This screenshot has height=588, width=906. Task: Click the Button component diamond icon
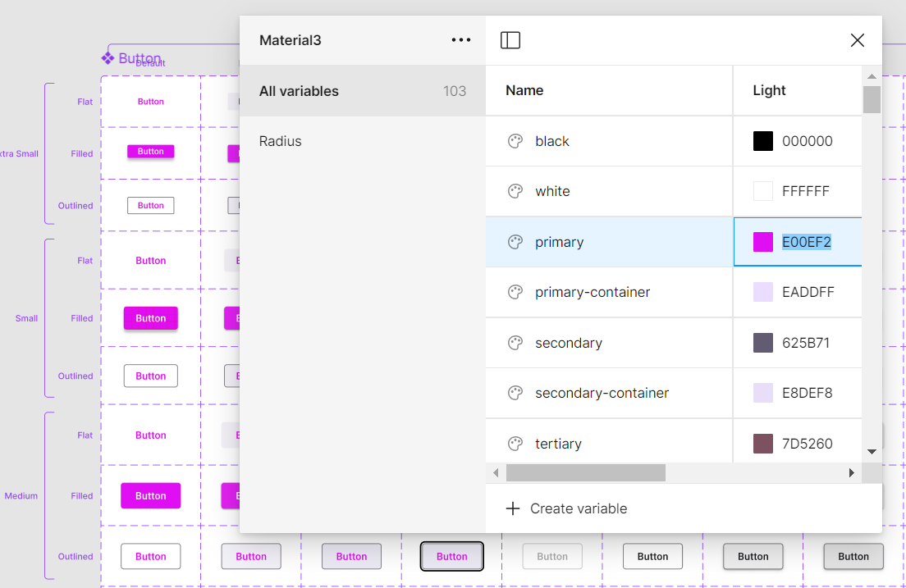(x=108, y=57)
